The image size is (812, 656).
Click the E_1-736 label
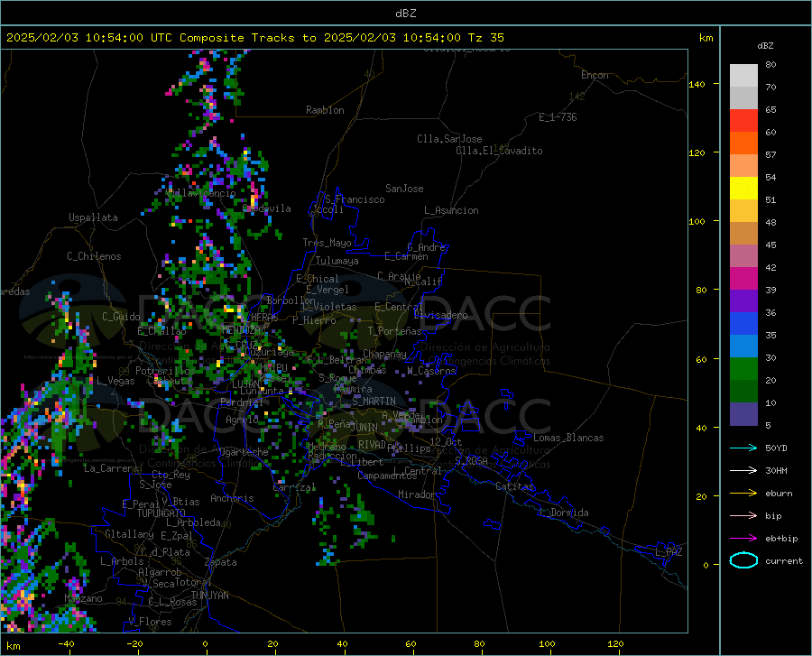(x=558, y=117)
